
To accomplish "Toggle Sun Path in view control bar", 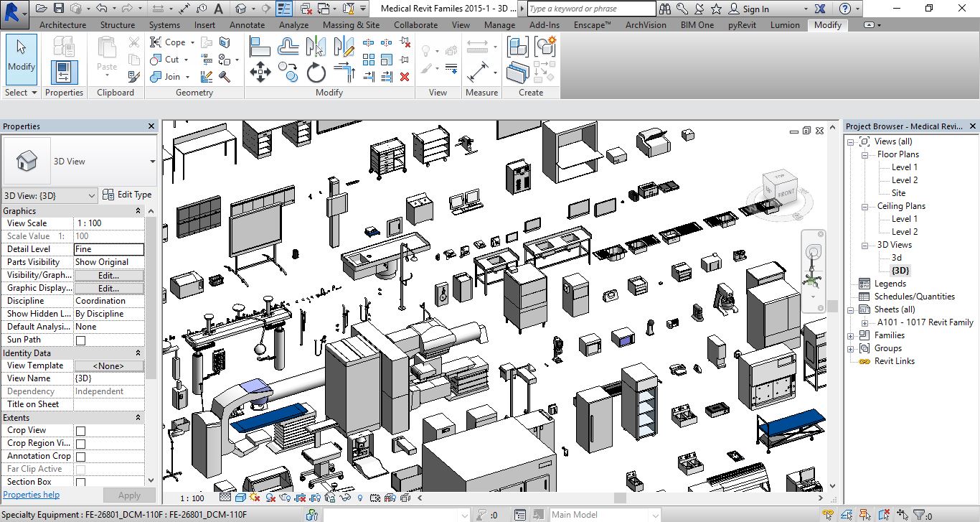I will click(x=255, y=498).
